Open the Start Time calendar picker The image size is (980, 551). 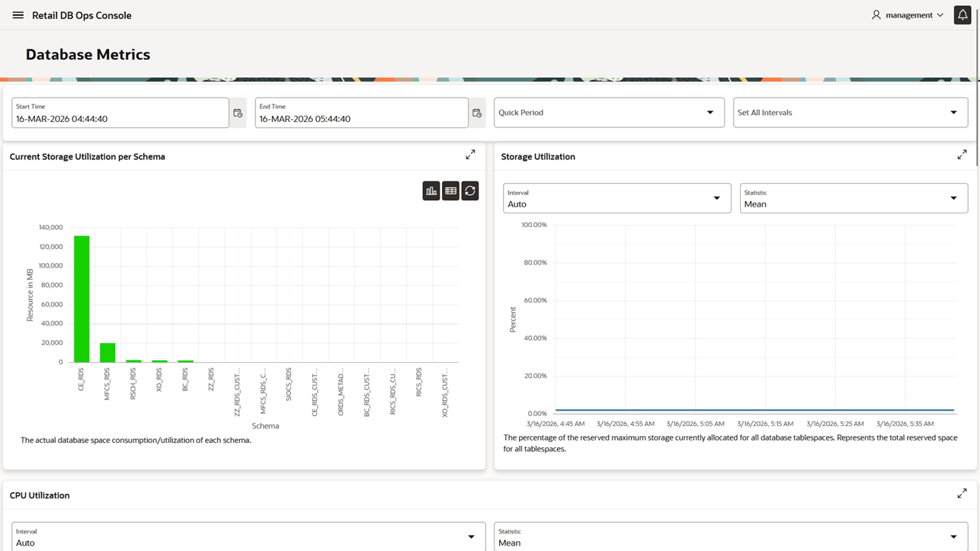click(238, 113)
